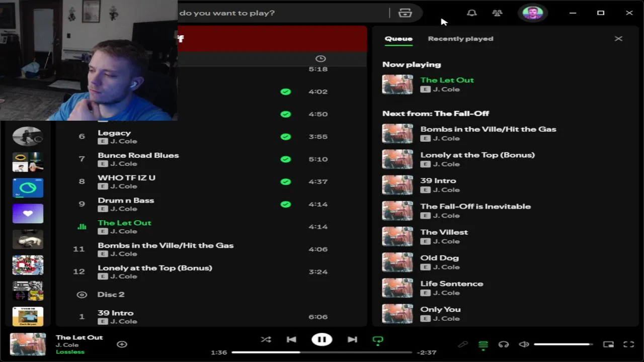Open the Zach Bryan This Is playlist
This screenshot has height=362, width=644.
click(x=28, y=316)
